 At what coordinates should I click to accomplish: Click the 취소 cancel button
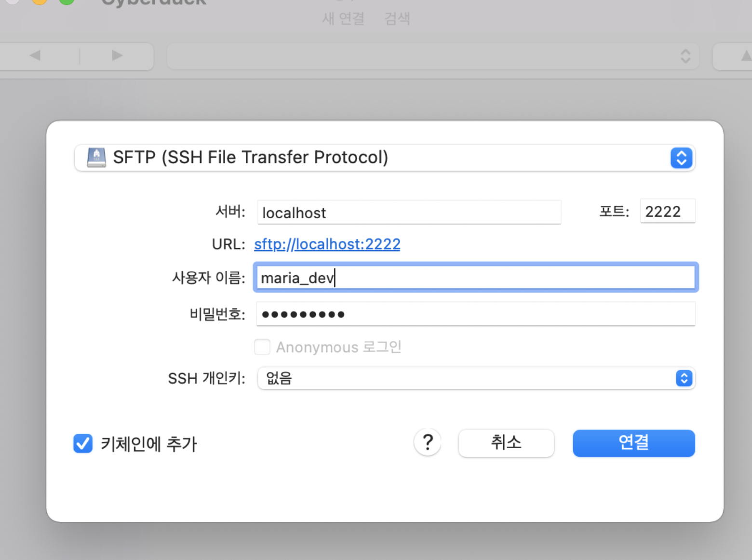click(x=506, y=443)
